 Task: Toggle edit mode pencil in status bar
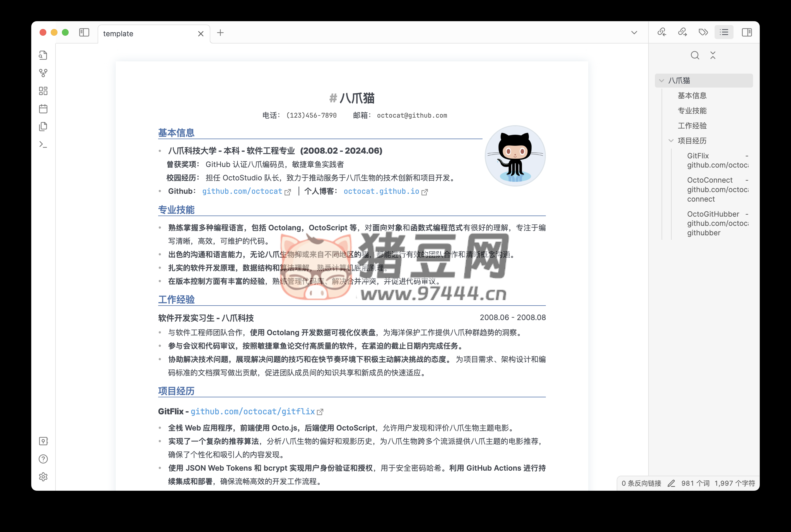tap(671, 483)
